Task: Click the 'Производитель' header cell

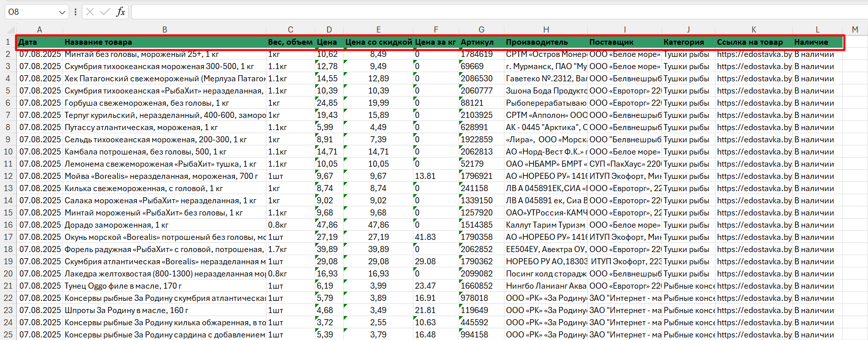Action: point(546,42)
